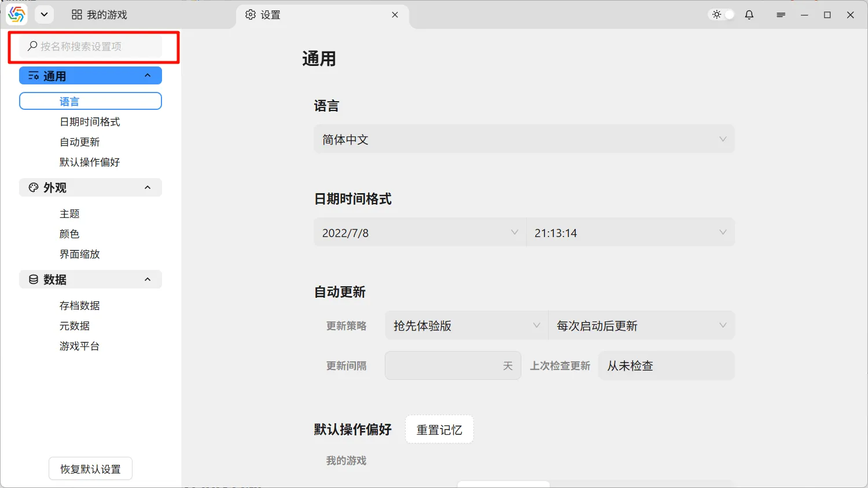The width and height of the screenshot is (868, 488).
Task: Open the dropdown arrow beside the logo
Action: 44,15
